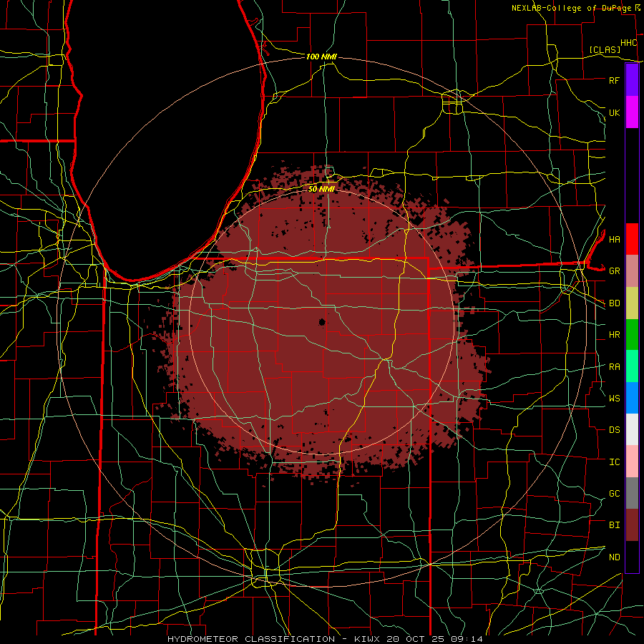The width and height of the screenshot is (644, 644).
Task: Click the 50 NMI range ring label
Action: pyautogui.click(x=321, y=190)
